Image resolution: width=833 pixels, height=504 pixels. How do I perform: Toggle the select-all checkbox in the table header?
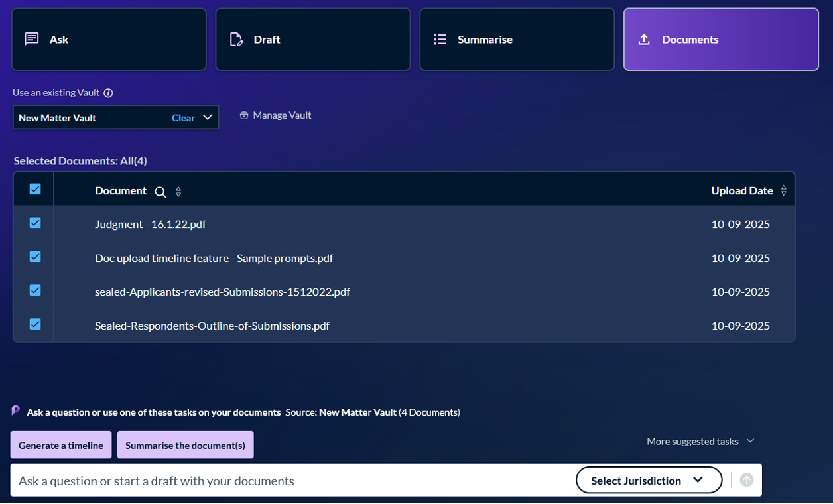[x=35, y=190]
